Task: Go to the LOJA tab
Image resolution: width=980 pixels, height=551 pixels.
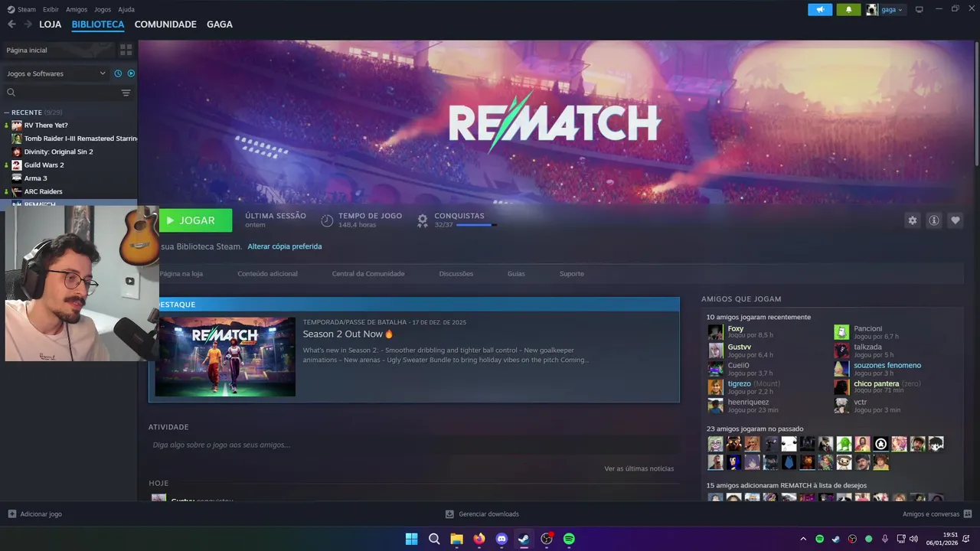Action: tap(51, 24)
